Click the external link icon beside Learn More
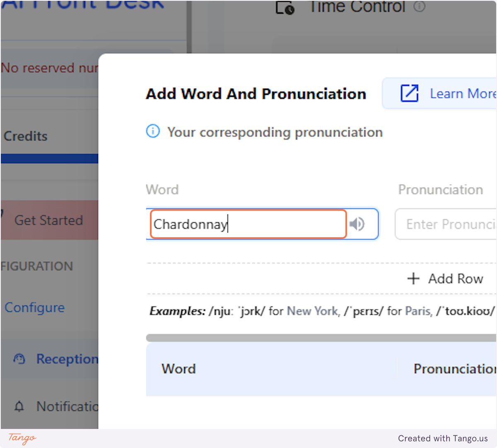Viewport: 497px width, 448px height. [410, 94]
